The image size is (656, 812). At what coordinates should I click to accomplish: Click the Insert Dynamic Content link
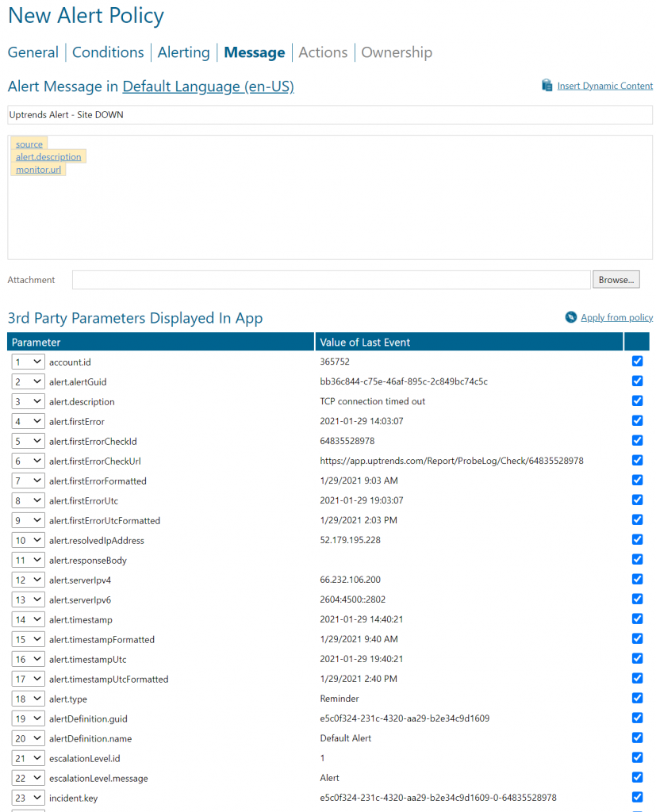[x=604, y=86]
